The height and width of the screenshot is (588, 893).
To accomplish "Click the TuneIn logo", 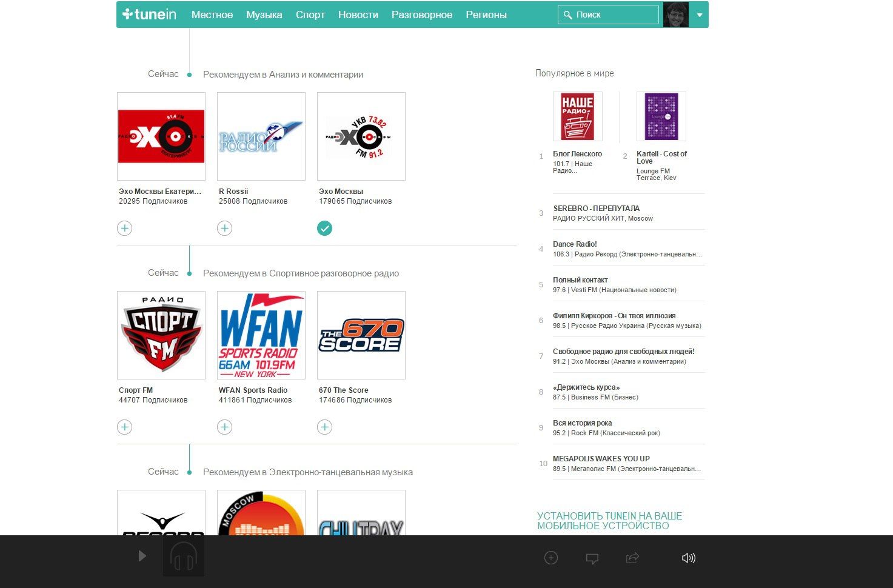I will click(149, 14).
